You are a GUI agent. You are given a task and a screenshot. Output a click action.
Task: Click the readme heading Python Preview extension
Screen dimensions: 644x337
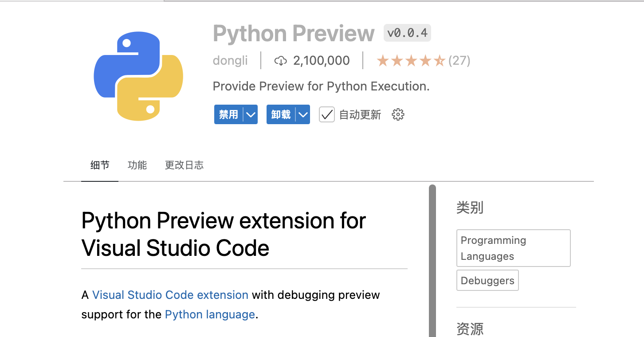224,234
